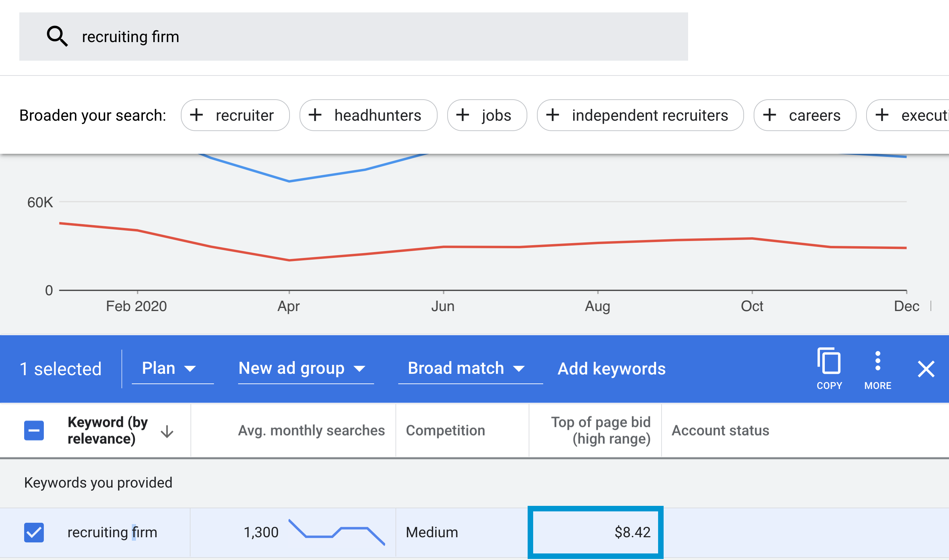Click inside the recruiting firm search box
This screenshot has height=560, width=949.
(227, 36)
